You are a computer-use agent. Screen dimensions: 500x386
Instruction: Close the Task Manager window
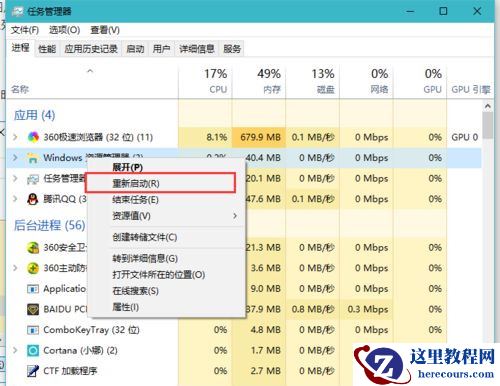[x=477, y=11]
